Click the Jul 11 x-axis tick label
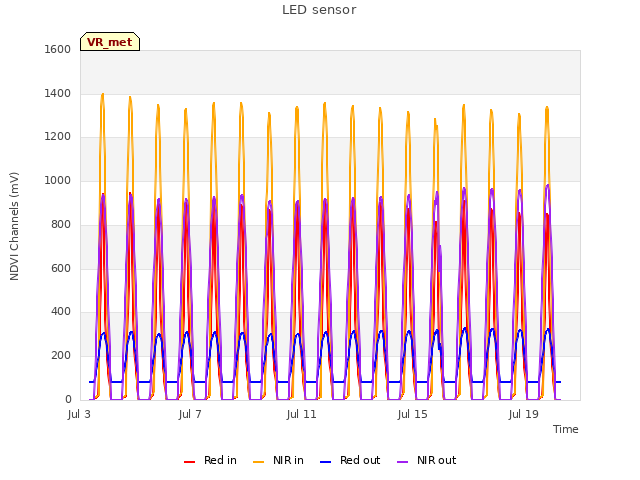Screen dimensions: 640x480 click(x=301, y=414)
